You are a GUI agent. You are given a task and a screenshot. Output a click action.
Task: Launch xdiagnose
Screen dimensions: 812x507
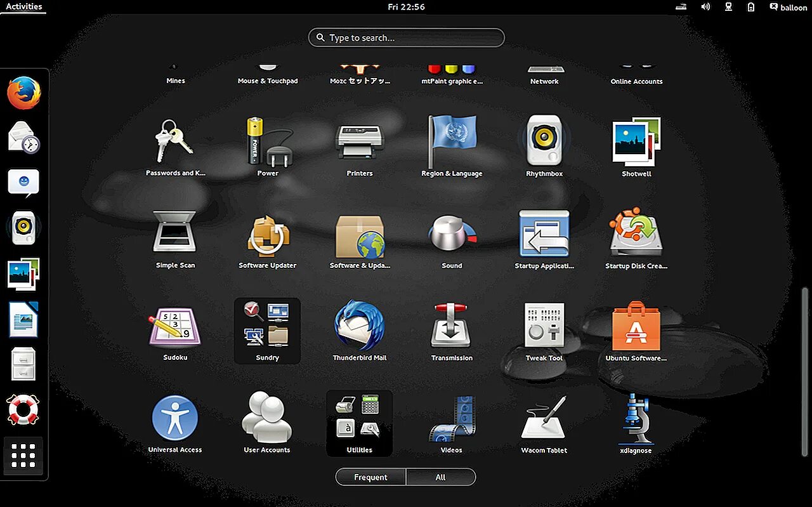pyautogui.click(x=636, y=424)
